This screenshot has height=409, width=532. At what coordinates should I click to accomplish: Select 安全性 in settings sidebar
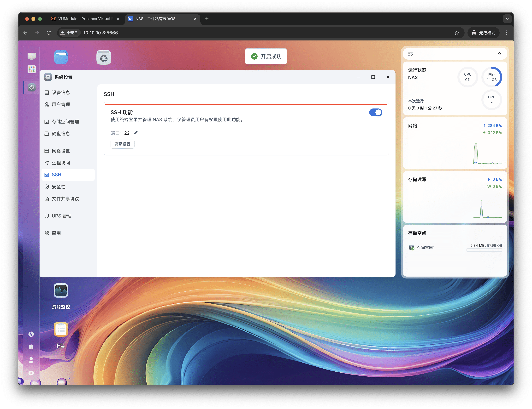pos(59,187)
